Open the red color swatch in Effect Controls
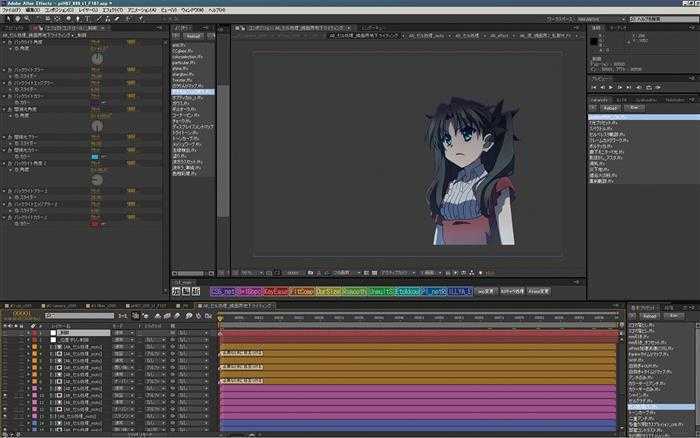The image size is (700, 438). tap(95, 224)
